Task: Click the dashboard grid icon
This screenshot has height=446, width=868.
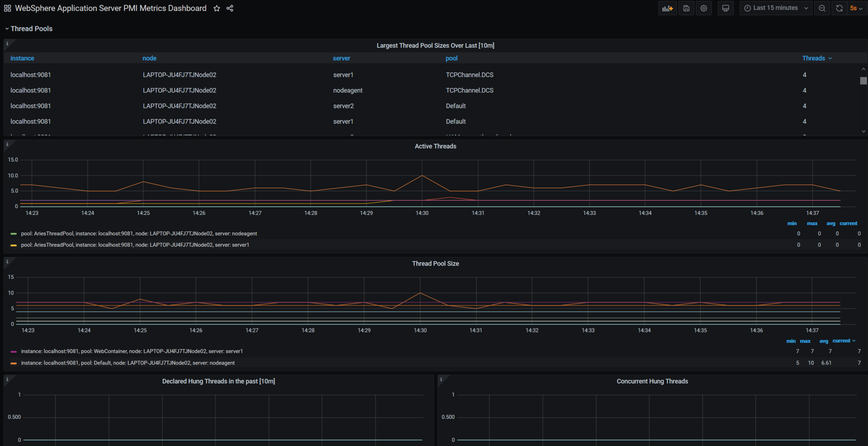Action: (x=7, y=8)
